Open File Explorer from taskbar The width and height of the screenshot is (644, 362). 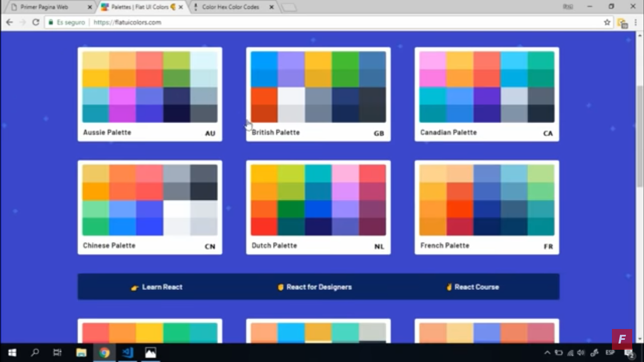(x=81, y=353)
